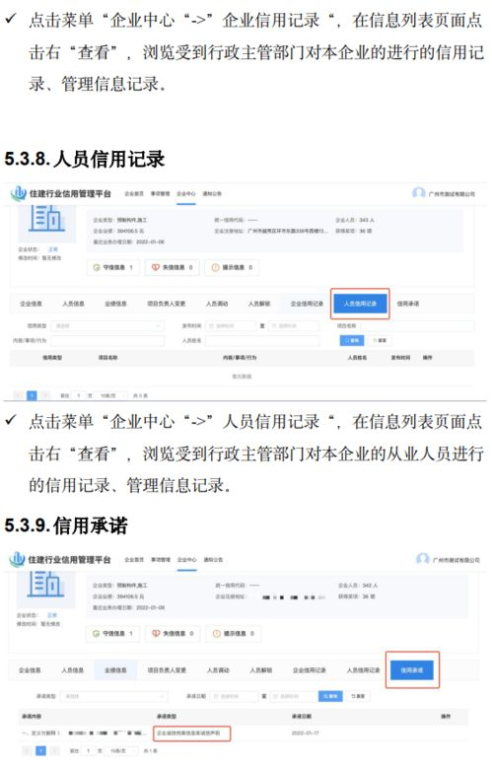Open 提示信息 badge in 5.3.8 screenshot
Image resolution: width=492 pixels, height=768 pixels.
click(x=231, y=267)
